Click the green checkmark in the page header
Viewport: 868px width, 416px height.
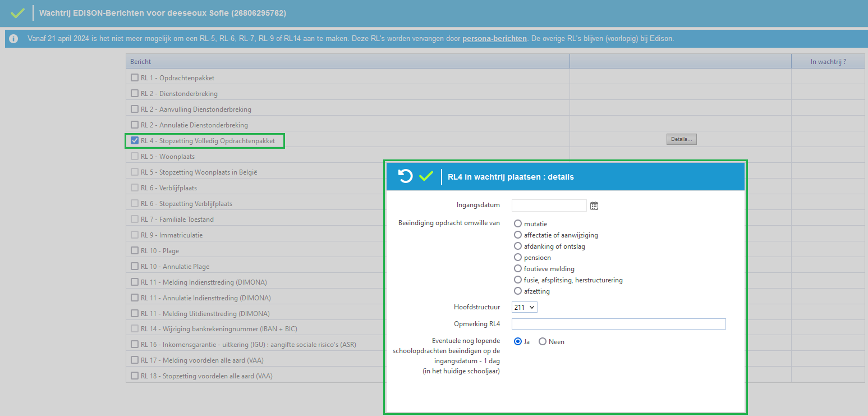(x=17, y=12)
